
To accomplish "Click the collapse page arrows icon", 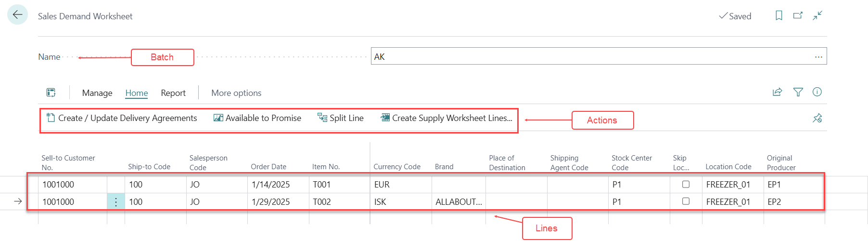I will pos(817,15).
